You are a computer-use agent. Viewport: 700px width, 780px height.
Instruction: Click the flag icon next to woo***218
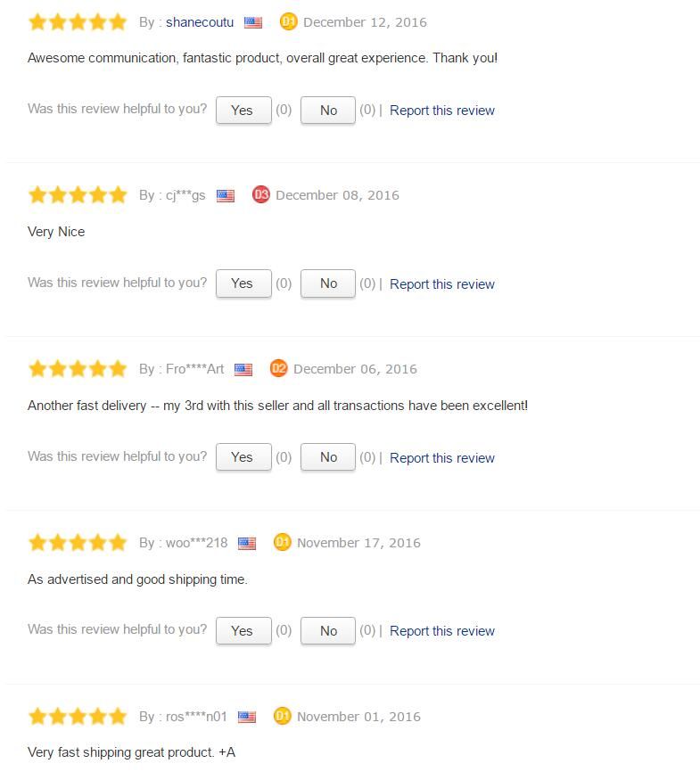pyautogui.click(x=247, y=543)
